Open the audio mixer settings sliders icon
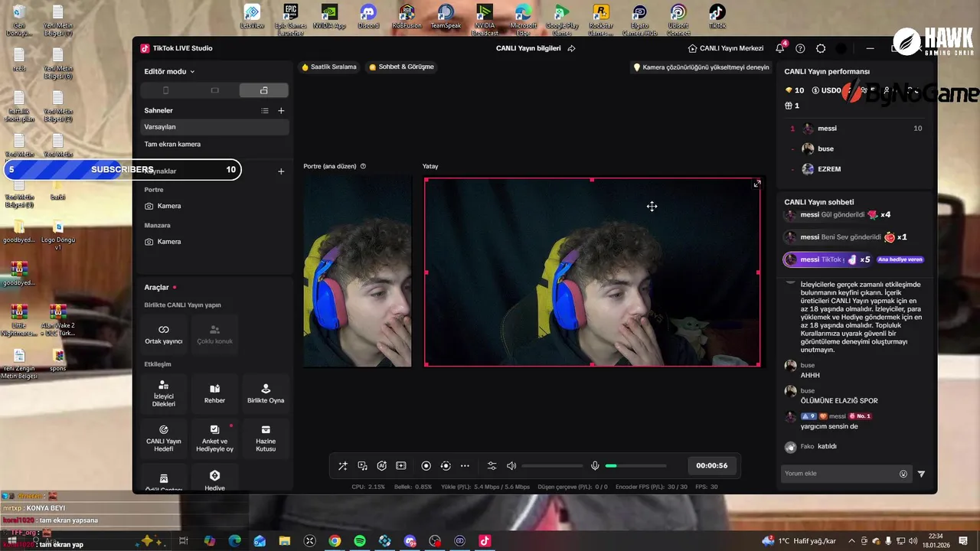 [492, 465]
